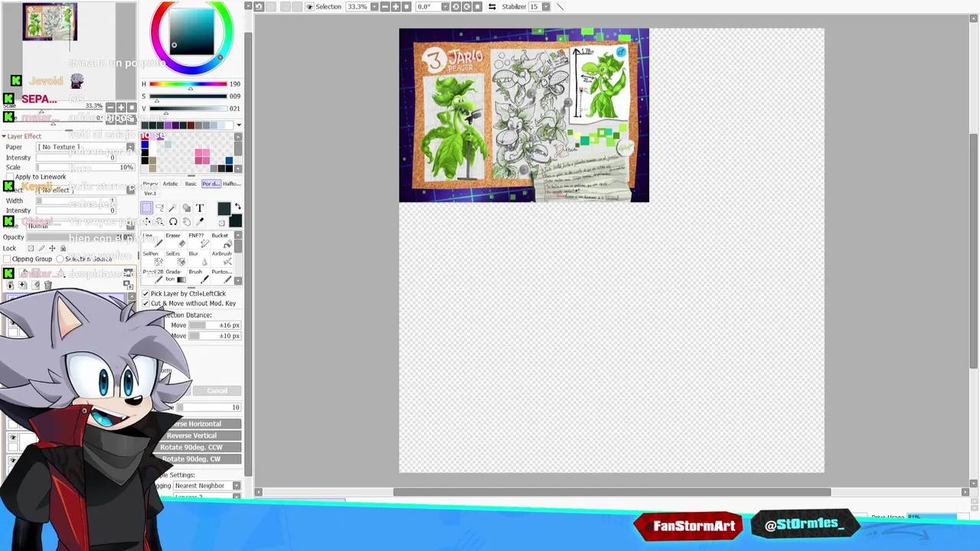
Task: Switch to the Ver.1 brush tab
Action: point(150,194)
